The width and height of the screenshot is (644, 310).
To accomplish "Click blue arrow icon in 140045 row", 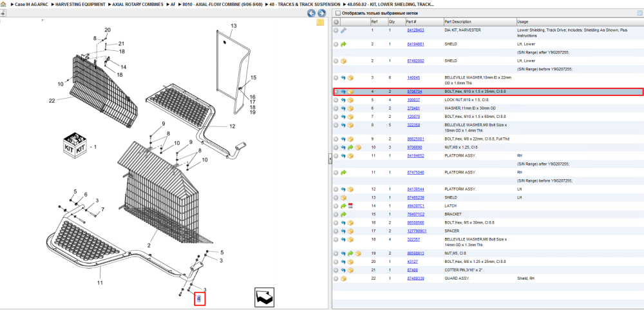I will (x=343, y=78).
